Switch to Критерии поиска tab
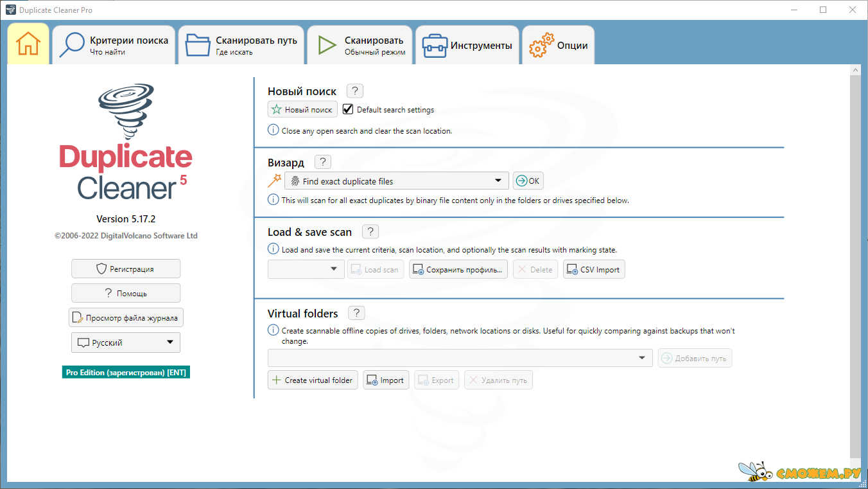The image size is (868, 489). pyautogui.click(x=114, y=45)
